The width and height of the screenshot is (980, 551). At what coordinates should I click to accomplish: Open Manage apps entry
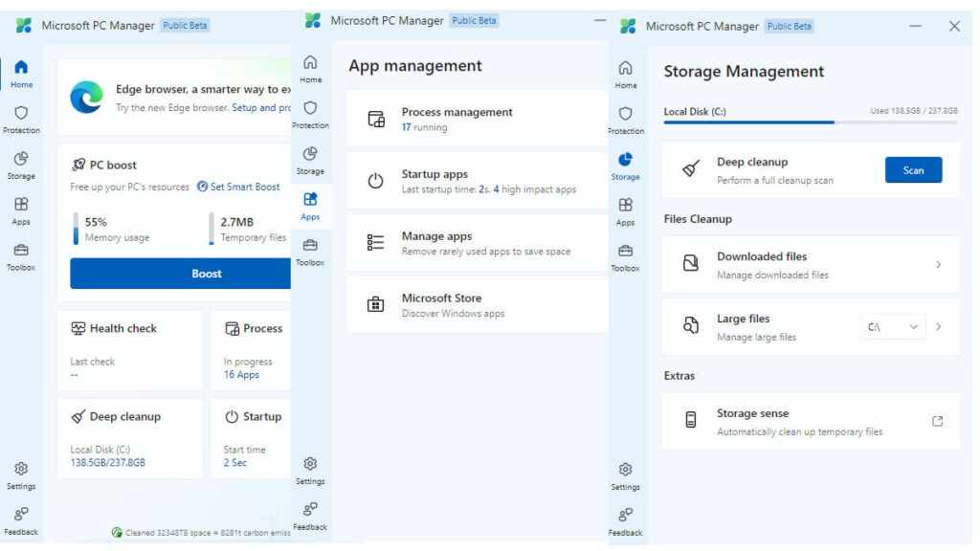(477, 242)
